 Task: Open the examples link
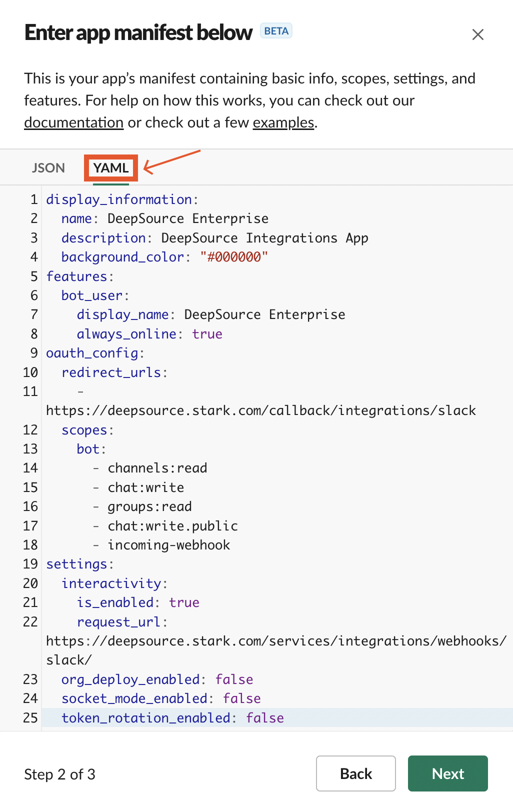point(283,122)
